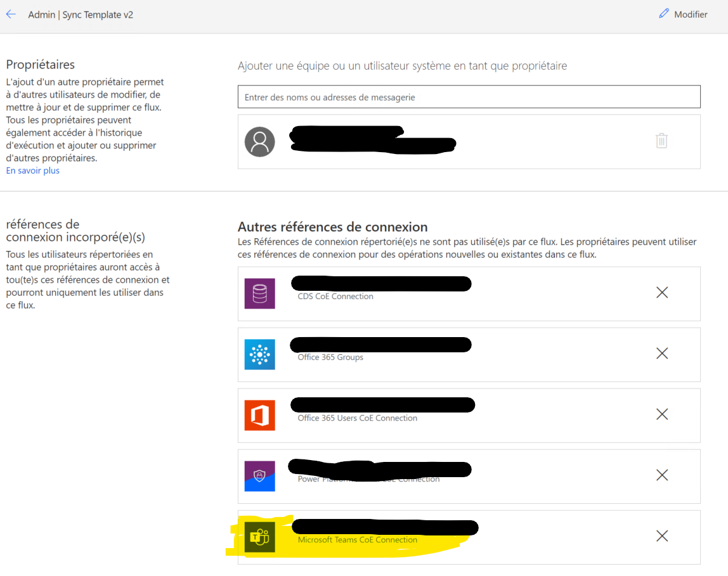
Task: Remove the CDS CoE Connection reference
Action: [662, 292]
